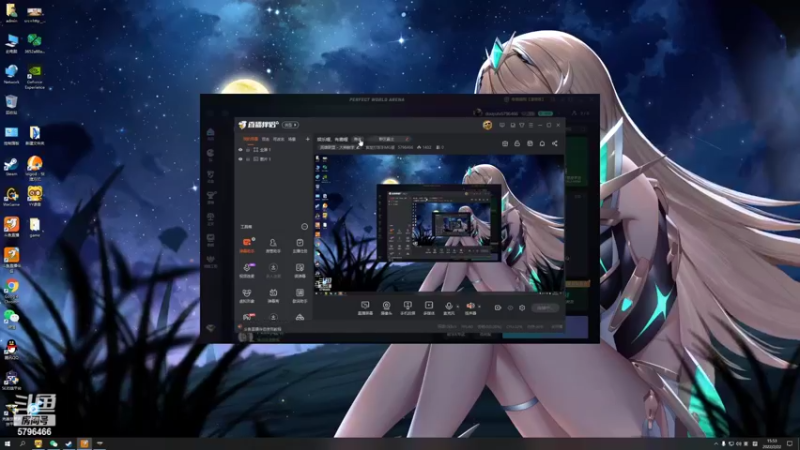Open the icon right of the screenshot camera icon
Screen dimensions: 800x450
click(x=517, y=143)
